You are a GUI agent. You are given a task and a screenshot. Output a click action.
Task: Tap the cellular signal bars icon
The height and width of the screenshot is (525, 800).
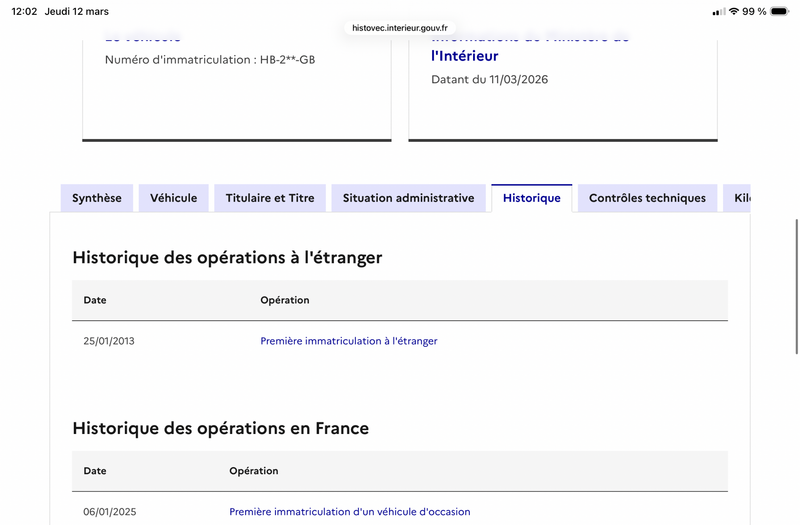(x=718, y=11)
